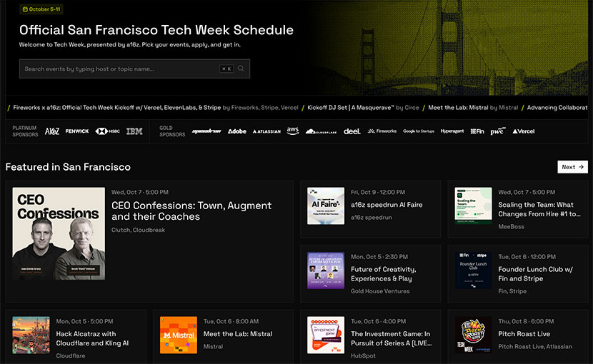Click the deel. sponsor logo
593x364 pixels.
click(352, 131)
